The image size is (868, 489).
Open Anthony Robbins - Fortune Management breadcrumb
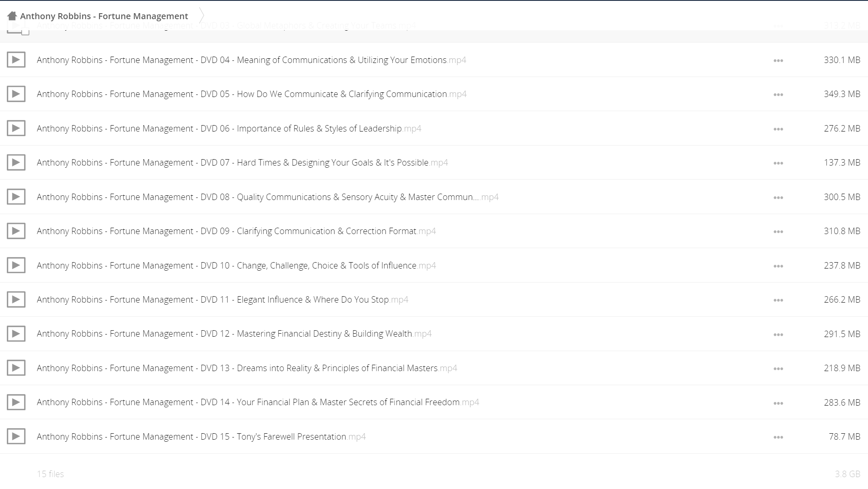[x=104, y=16]
